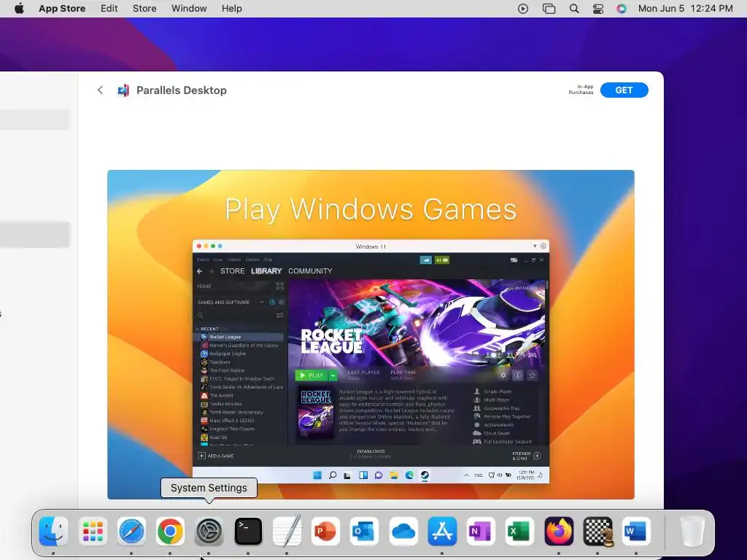Open TextEdit from the dock
Image resolution: width=747 pixels, height=560 pixels.
[287, 531]
